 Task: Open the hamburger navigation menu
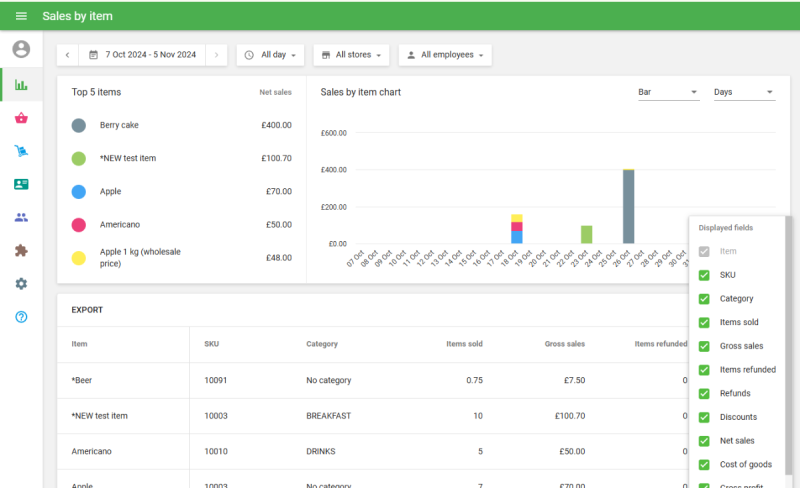(21, 16)
